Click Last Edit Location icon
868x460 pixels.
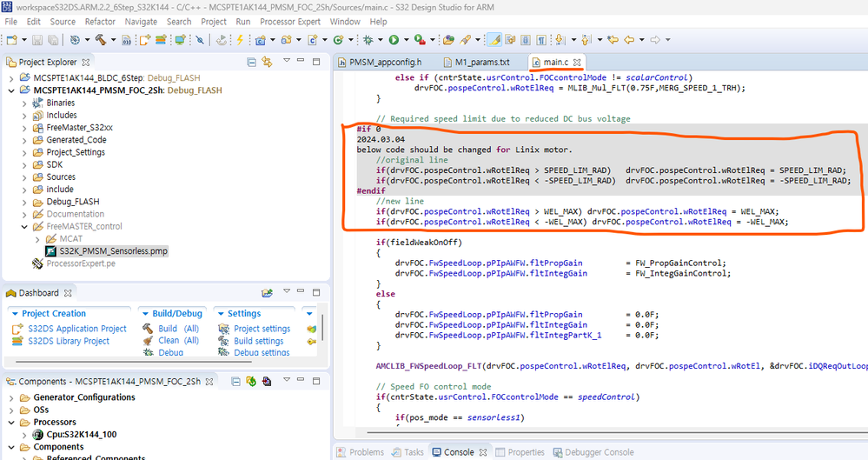point(613,40)
